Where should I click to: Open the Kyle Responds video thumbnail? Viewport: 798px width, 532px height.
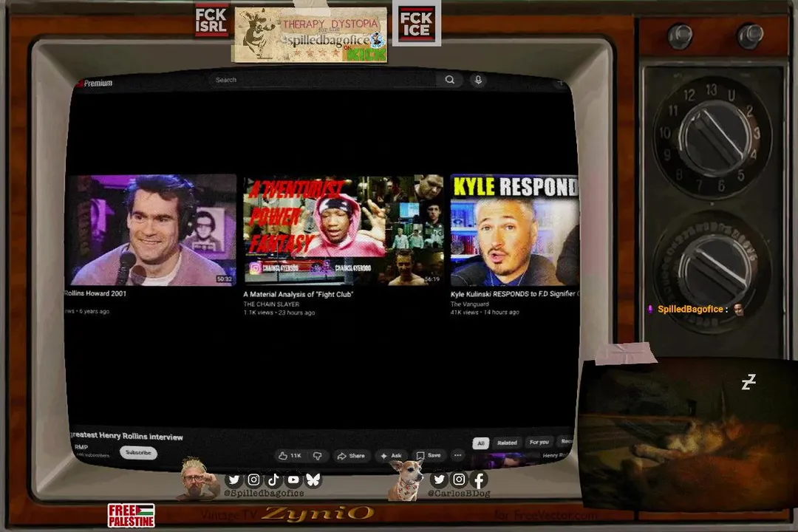pos(514,230)
